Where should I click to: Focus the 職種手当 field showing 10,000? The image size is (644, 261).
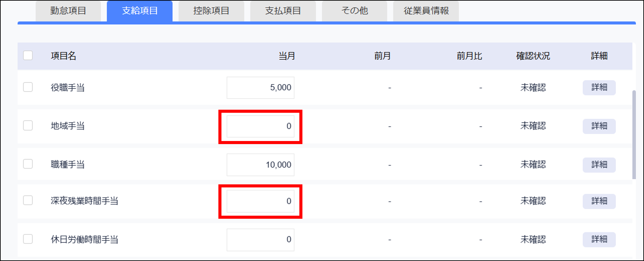pyautogui.click(x=260, y=165)
